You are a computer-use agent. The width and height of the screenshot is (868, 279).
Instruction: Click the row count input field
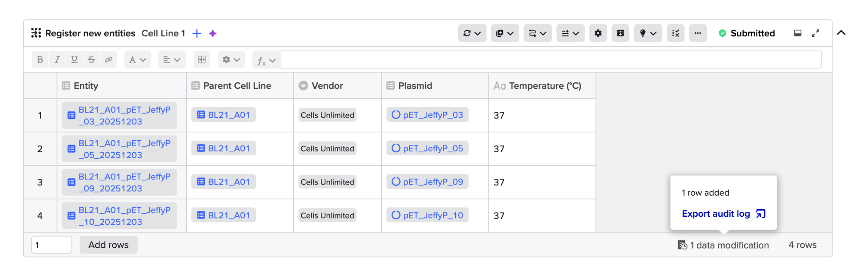click(x=51, y=245)
